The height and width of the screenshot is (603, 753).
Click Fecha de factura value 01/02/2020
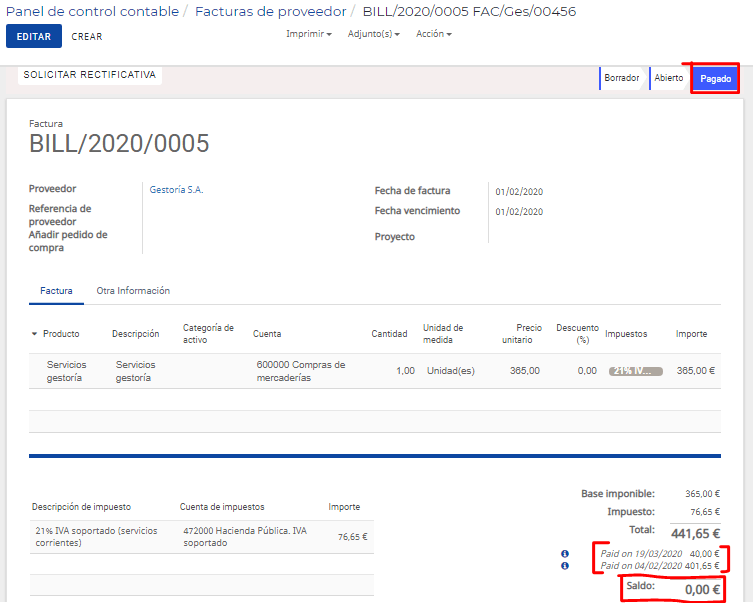click(x=519, y=192)
